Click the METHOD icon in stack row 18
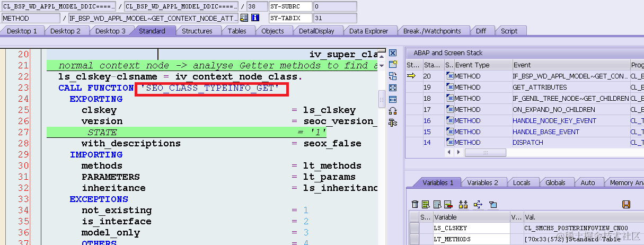Image resolution: width=644 pixels, height=245 pixels. pos(450,98)
